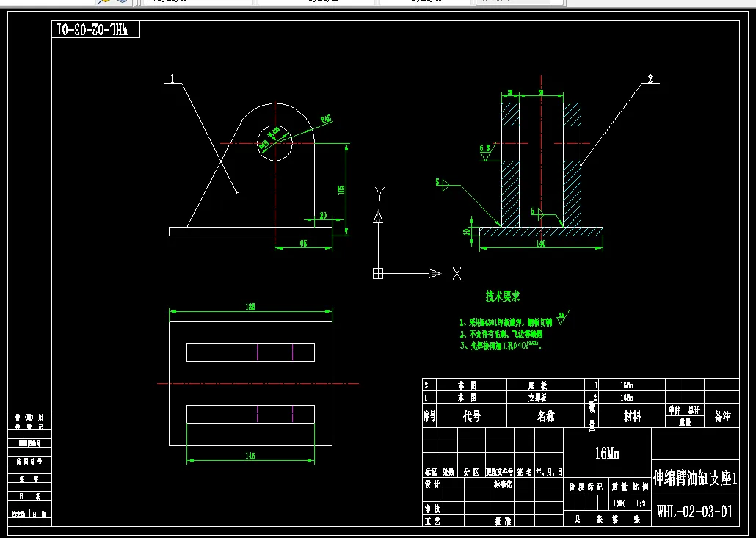756x538 pixels.
Task: Click WHL-02-03-01 in the title block
Action: [x=695, y=511]
